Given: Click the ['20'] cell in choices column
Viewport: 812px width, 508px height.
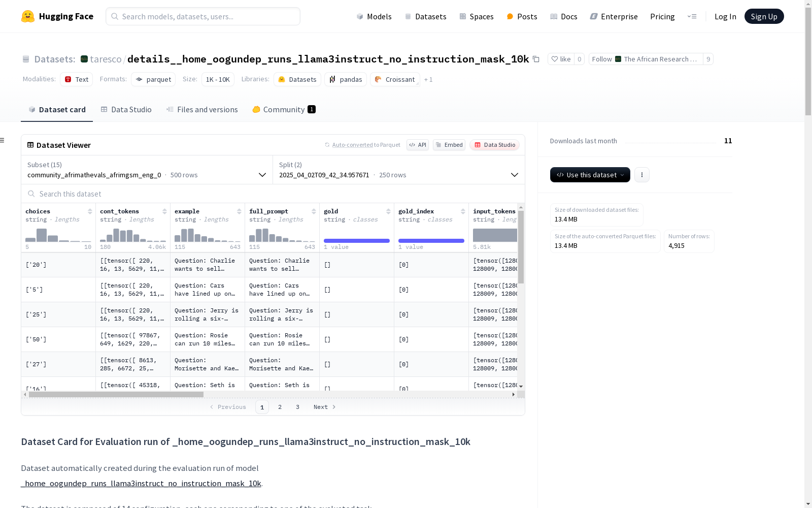Looking at the screenshot, I should 58,265.
